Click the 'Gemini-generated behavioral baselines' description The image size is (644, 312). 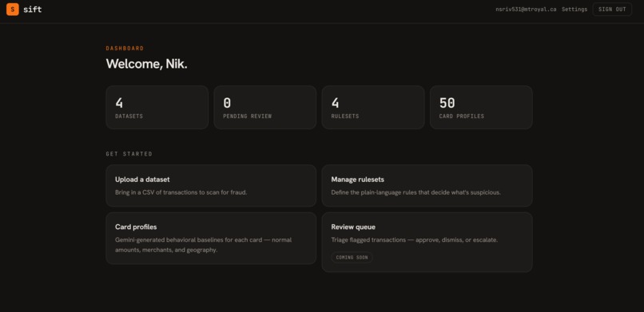203,245
